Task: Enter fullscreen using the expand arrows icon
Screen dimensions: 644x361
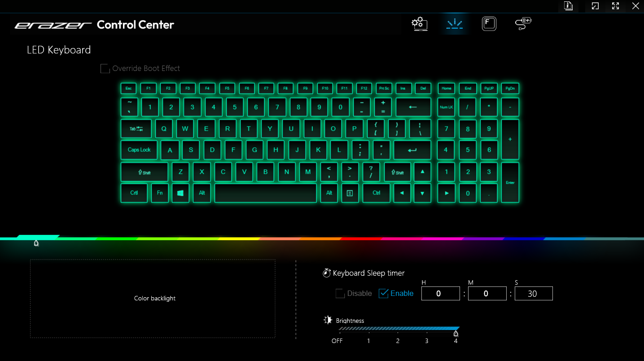Action: 615,6
